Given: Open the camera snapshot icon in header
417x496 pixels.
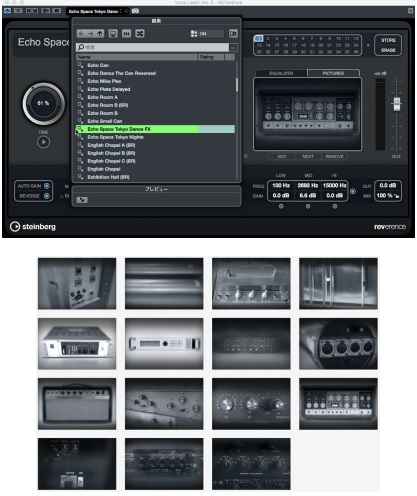Looking at the screenshot, I should [135, 11].
